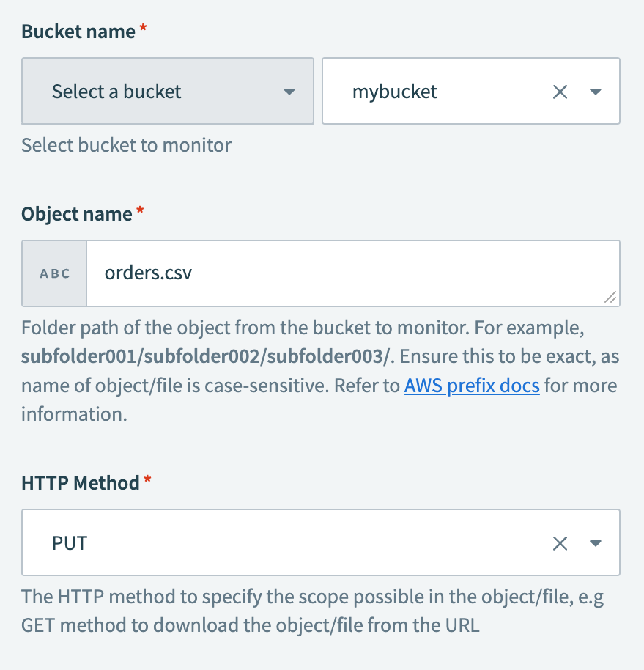Click the red asterisk beside Bucket name

pyautogui.click(x=141, y=26)
